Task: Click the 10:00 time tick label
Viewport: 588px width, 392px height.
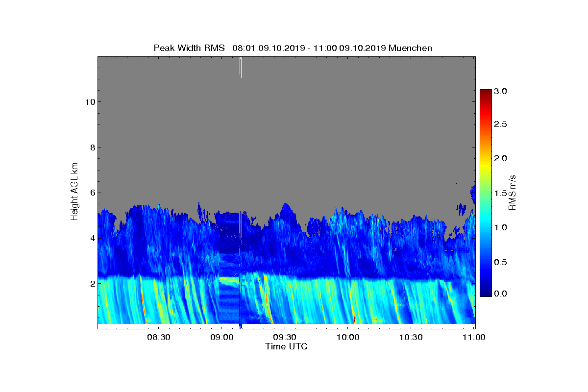Action: click(348, 338)
